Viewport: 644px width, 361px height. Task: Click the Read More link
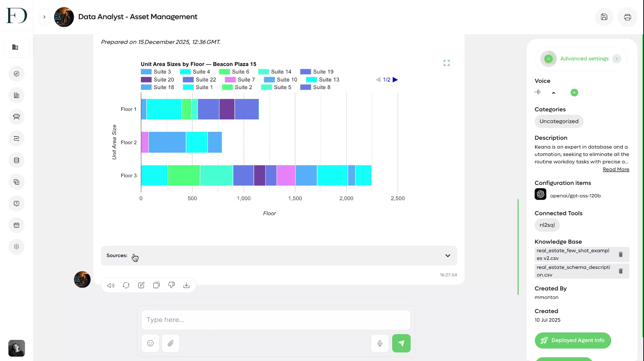(x=616, y=169)
